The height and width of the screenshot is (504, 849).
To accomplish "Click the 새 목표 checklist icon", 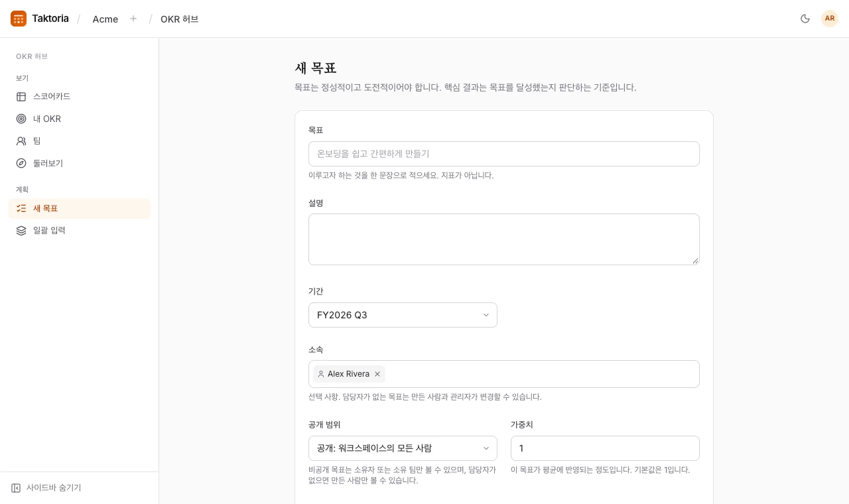I will click(x=21, y=208).
